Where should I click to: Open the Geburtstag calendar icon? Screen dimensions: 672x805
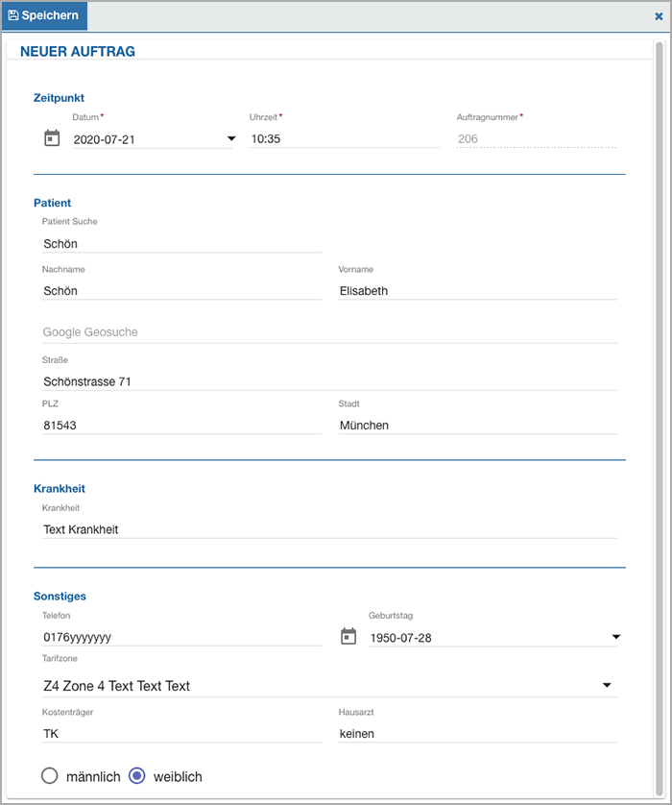348,636
